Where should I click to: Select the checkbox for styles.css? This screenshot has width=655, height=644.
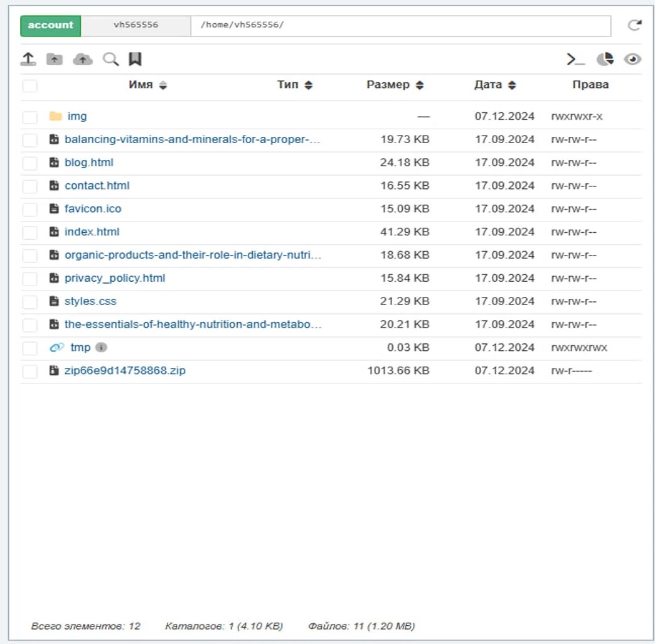click(x=29, y=302)
